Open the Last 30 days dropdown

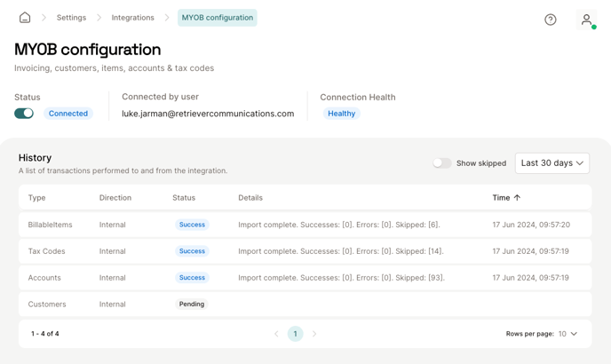[x=552, y=162]
